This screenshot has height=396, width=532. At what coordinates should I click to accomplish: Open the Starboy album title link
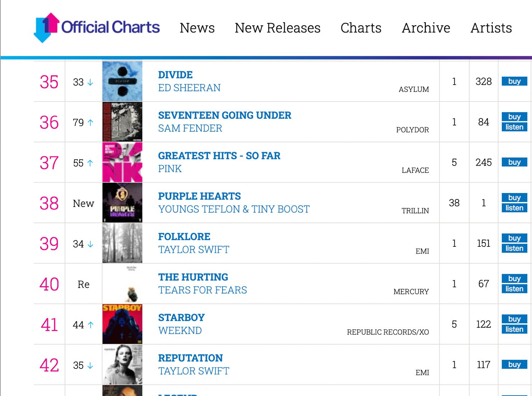182,317
